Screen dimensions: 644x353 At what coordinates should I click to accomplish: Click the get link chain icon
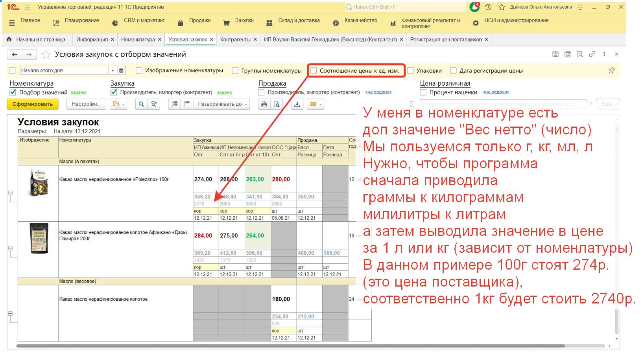coord(592,54)
